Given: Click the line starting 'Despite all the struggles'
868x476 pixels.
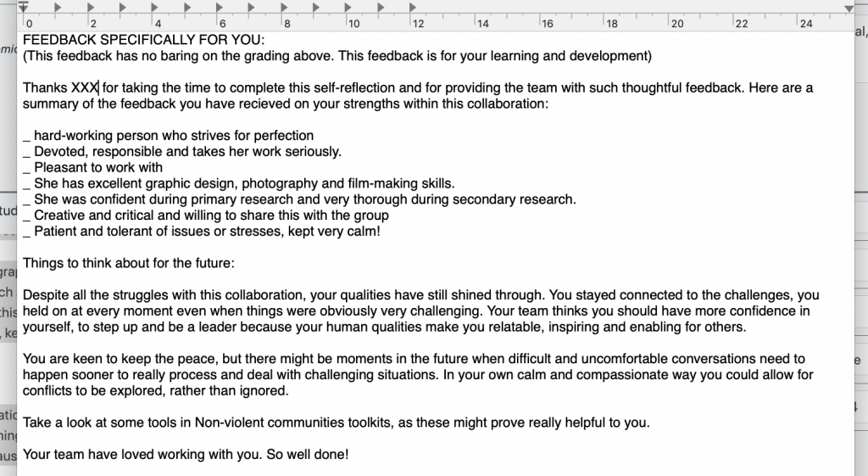Looking at the screenshot, I should pos(420,295).
